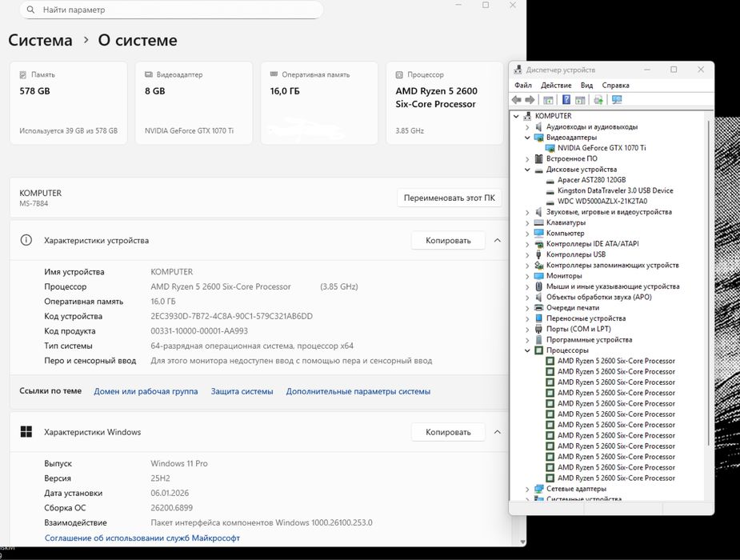Click the action pane icon next to Help
740x560 pixels.
(x=580, y=99)
